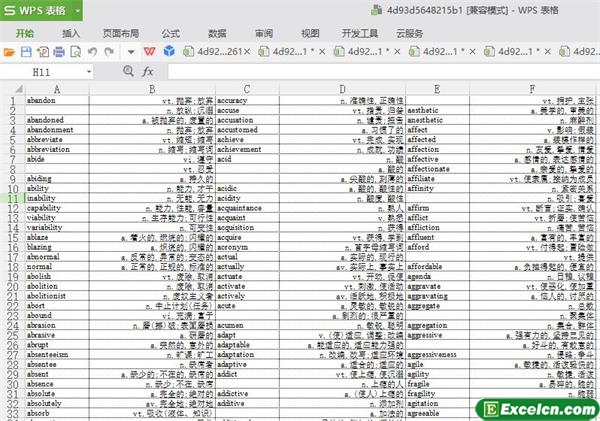The height and width of the screenshot is (421, 600).
Task: Switch to the 数据 ribbon tab
Action: [x=217, y=34]
